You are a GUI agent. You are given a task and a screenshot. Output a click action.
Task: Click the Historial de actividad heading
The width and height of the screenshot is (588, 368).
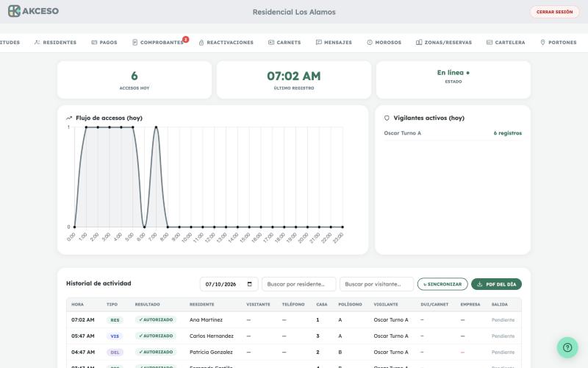click(98, 283)
